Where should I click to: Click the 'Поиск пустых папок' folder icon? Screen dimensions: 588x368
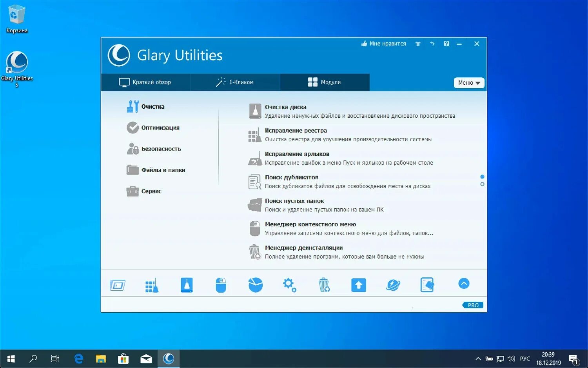255,205
